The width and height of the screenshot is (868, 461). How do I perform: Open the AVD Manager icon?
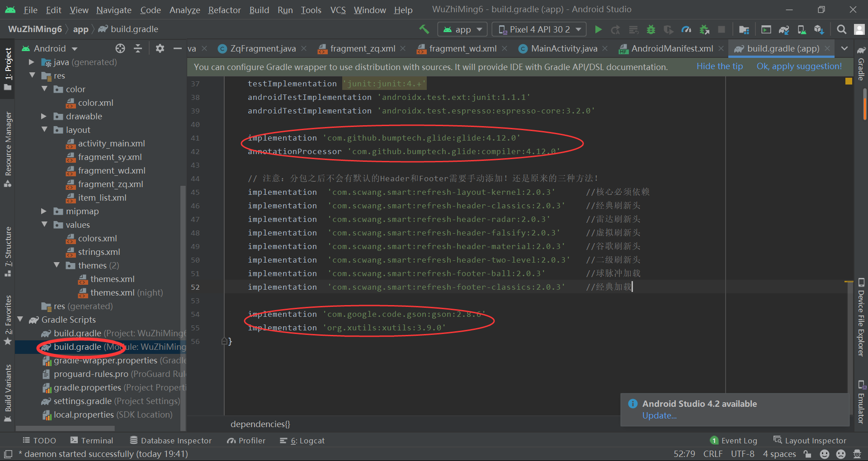pyautogui.click(x=802, y=29)
